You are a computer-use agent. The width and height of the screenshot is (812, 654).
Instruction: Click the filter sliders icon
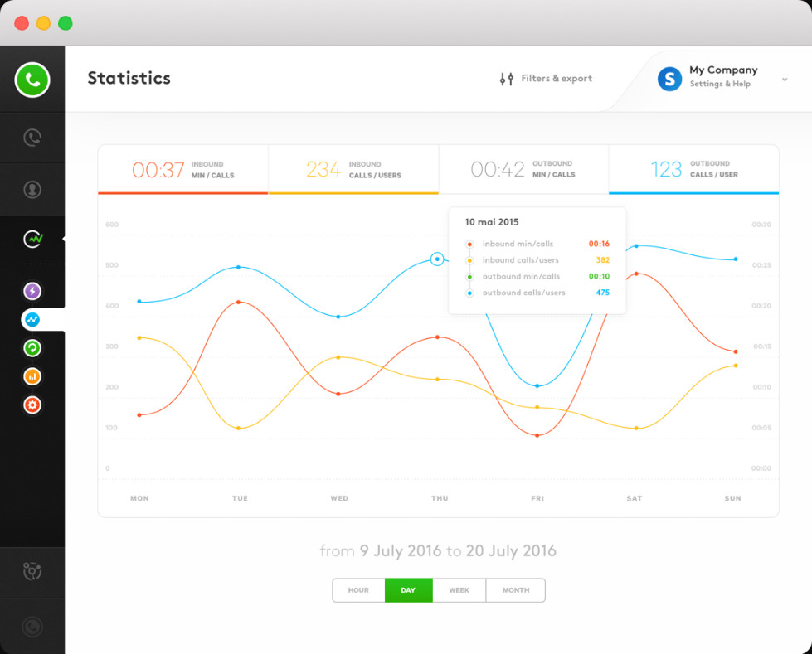(507, 79)
